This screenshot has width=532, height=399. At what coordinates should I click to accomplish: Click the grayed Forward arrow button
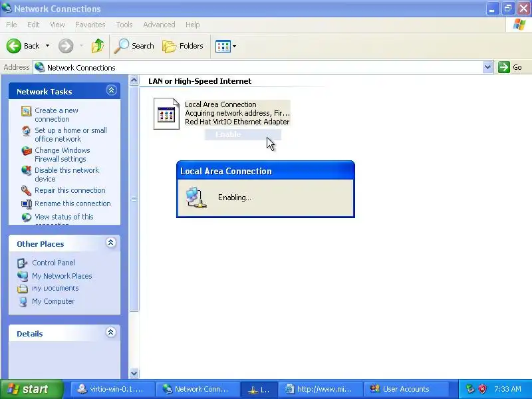(x=66, y=46)
